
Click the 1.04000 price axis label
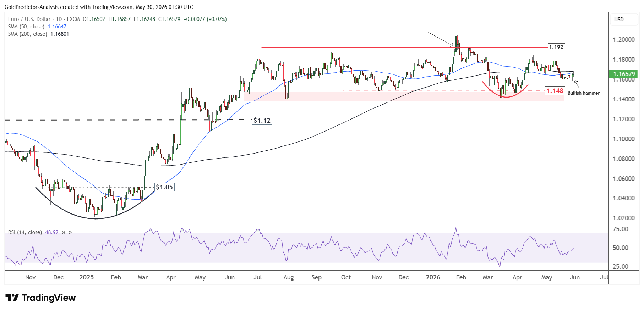624,198
